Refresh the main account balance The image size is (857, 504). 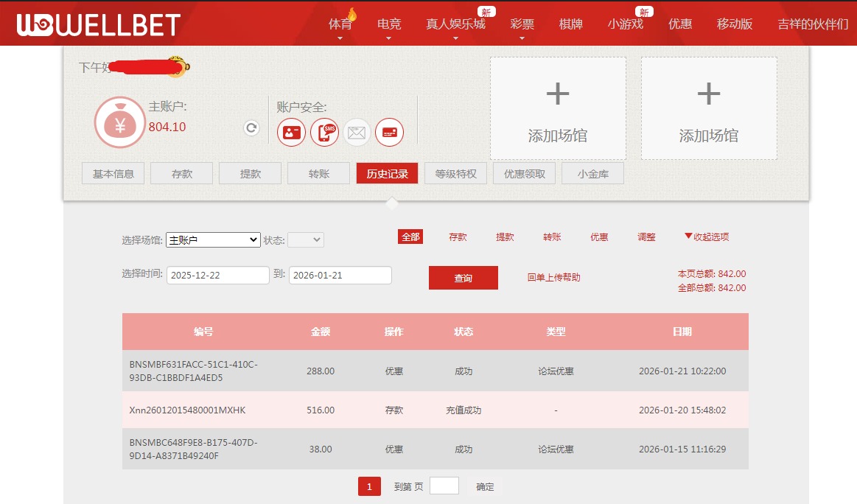(x=251, y=128)
